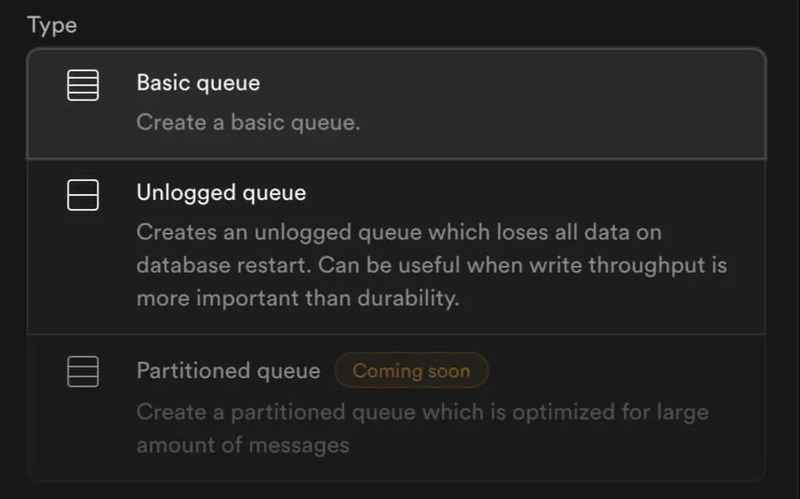The width and height of the screenshot is (800, 499).
Task: Click the Partitioned queue description first line
Action: [x=423, y=411]
